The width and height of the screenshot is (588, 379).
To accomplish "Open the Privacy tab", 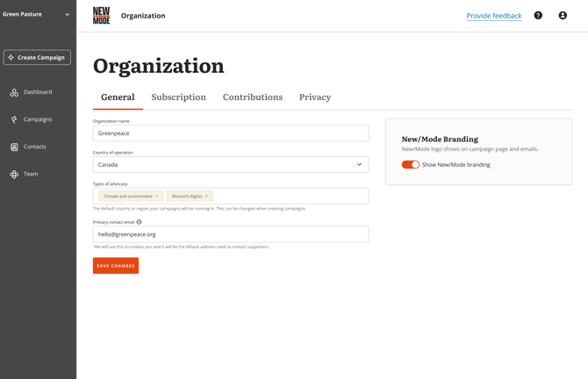I will (x=314, y=97).
